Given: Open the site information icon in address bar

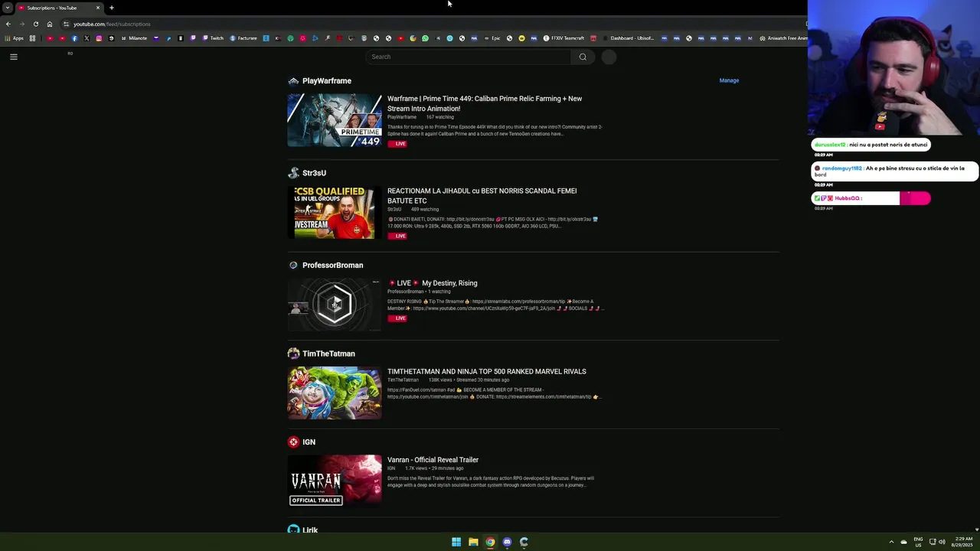Looking at the screenshot, I should coord(66,24).
